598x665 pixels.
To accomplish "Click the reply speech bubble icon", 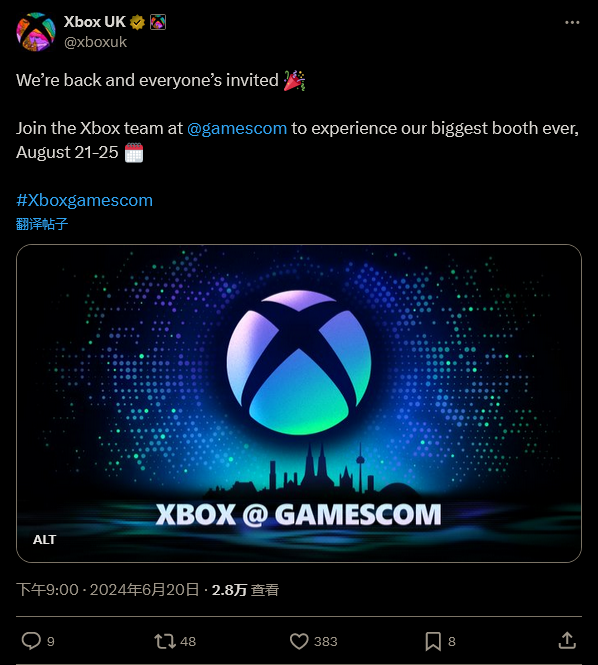I will (31, 641).
